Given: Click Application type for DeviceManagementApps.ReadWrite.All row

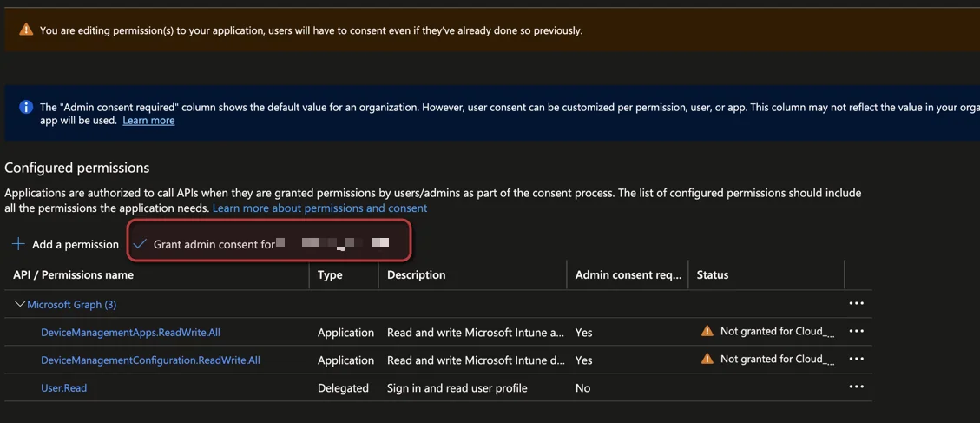Looking at the screenshot, I should click(345, 333).
